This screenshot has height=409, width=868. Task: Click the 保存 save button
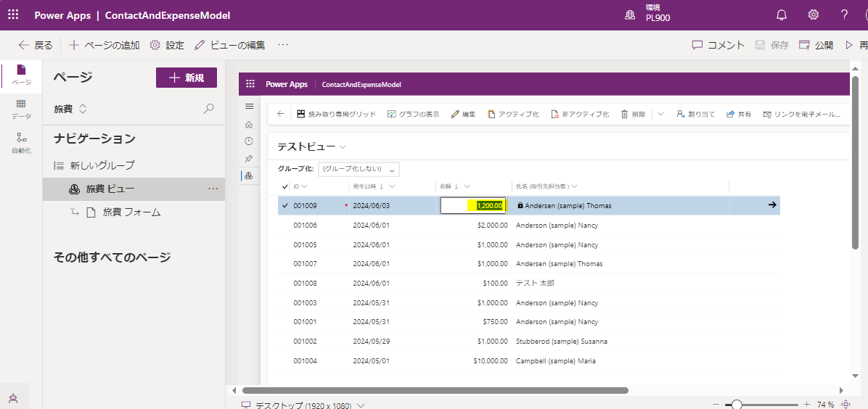pyautogui.click(x=772, y=46)
